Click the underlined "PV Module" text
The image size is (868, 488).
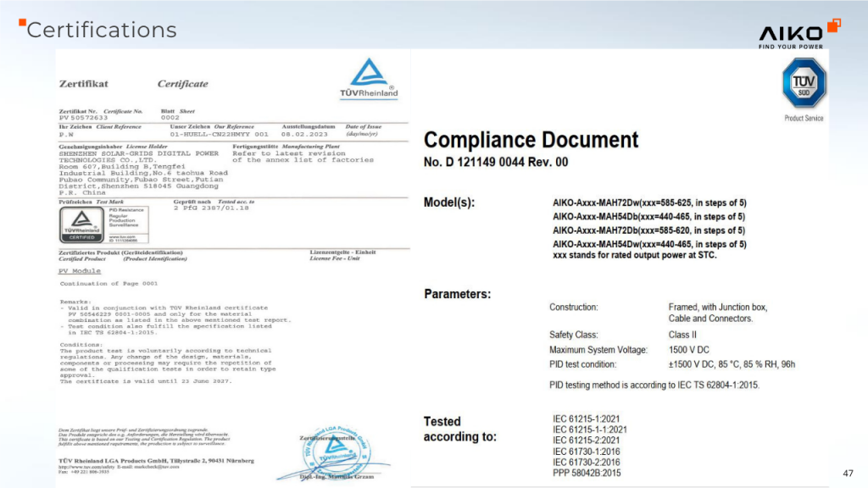tap(80, 271)
